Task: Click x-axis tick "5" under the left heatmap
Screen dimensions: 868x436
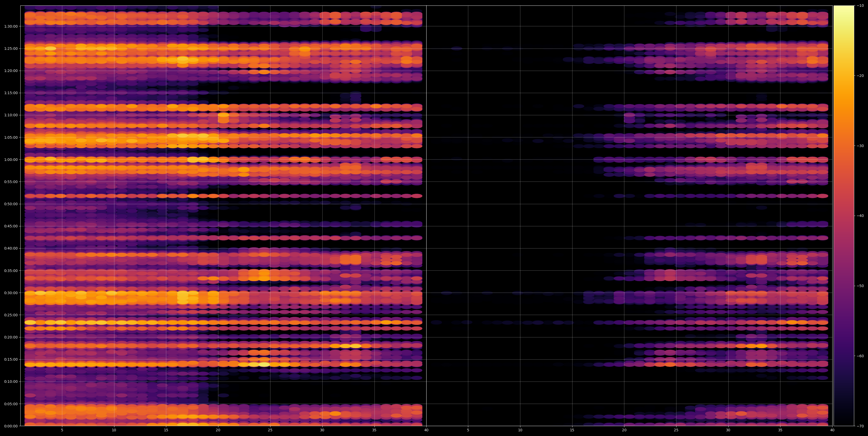Action: (62, 430)
